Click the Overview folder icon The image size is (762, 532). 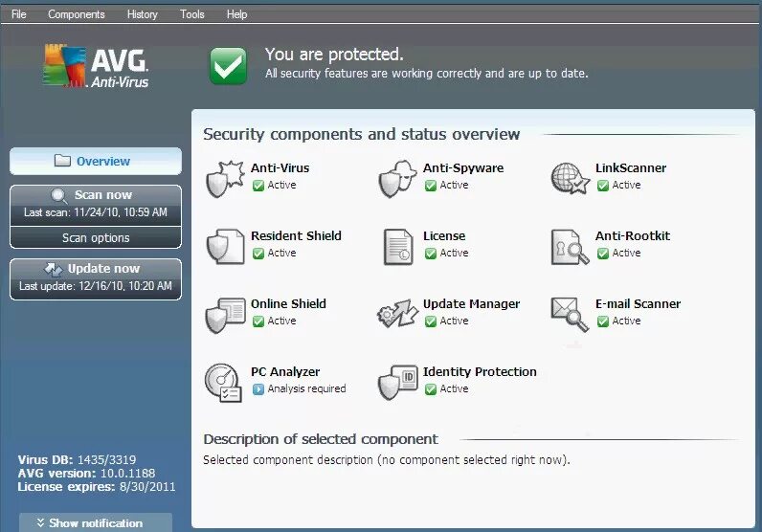(x=62, y=161)
